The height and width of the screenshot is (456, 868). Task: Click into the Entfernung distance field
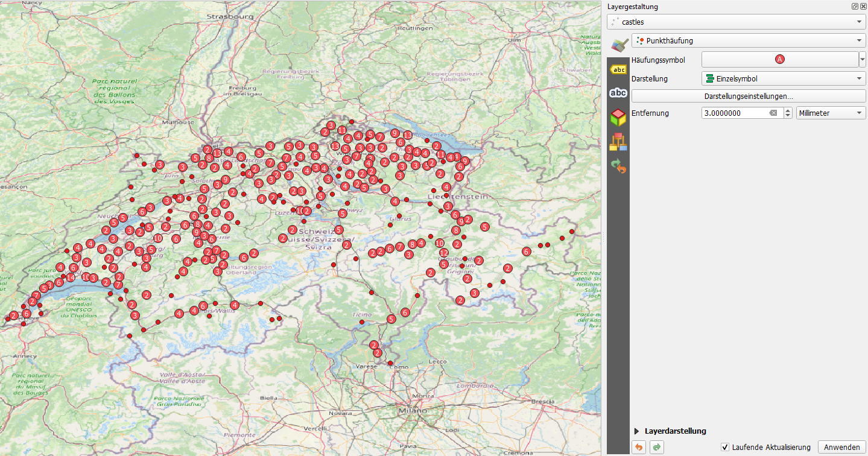[734, 113]
